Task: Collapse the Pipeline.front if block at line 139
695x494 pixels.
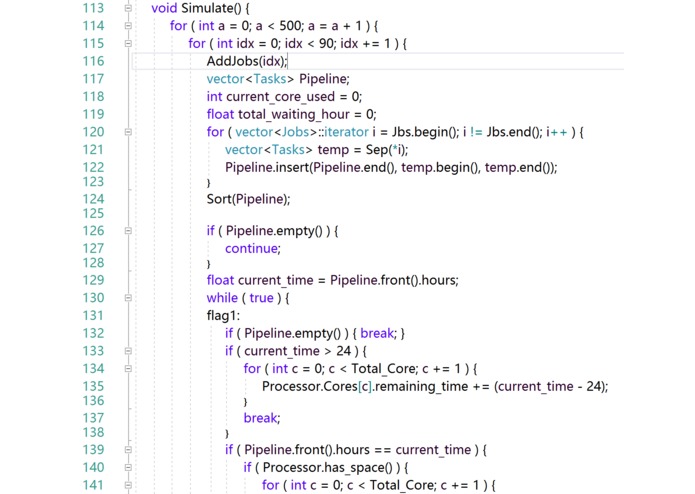Action: pyautogui.click(x=128, y=450)
